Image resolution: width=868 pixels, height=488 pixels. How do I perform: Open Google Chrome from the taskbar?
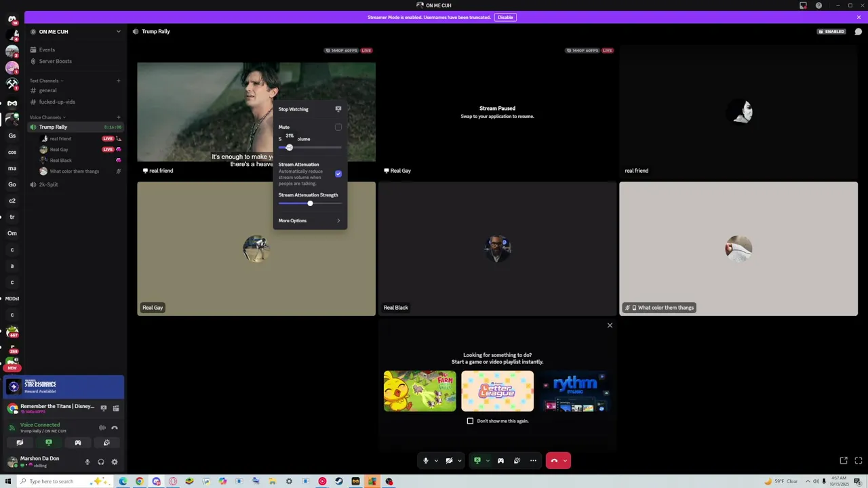(x=139, y=481)
